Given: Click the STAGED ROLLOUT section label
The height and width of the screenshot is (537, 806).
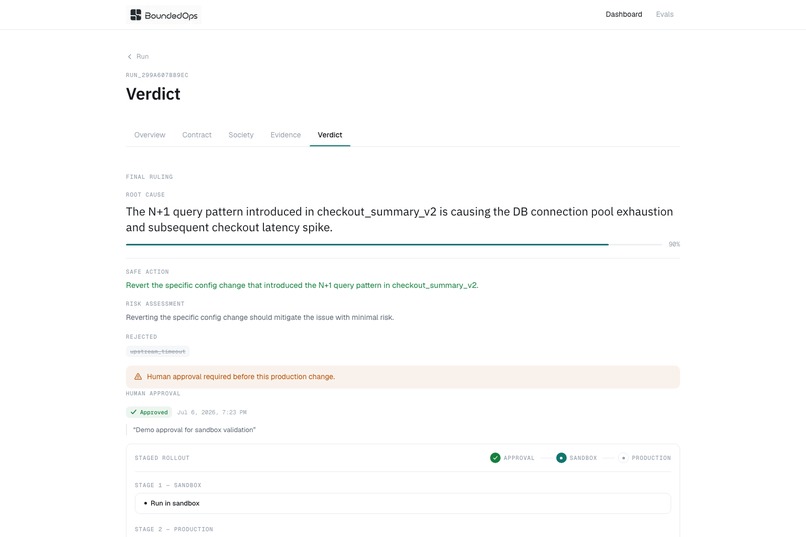Looking at the screenshot, I should (x=162, y=458).
